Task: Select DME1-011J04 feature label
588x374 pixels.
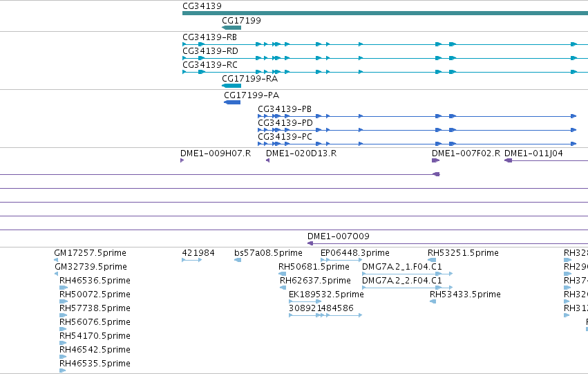Action: [x=533, y=153]
